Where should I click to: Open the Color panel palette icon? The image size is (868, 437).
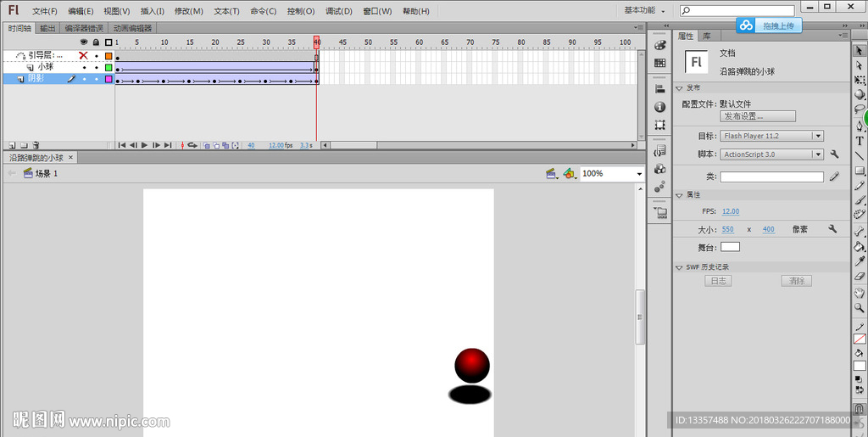659,46
